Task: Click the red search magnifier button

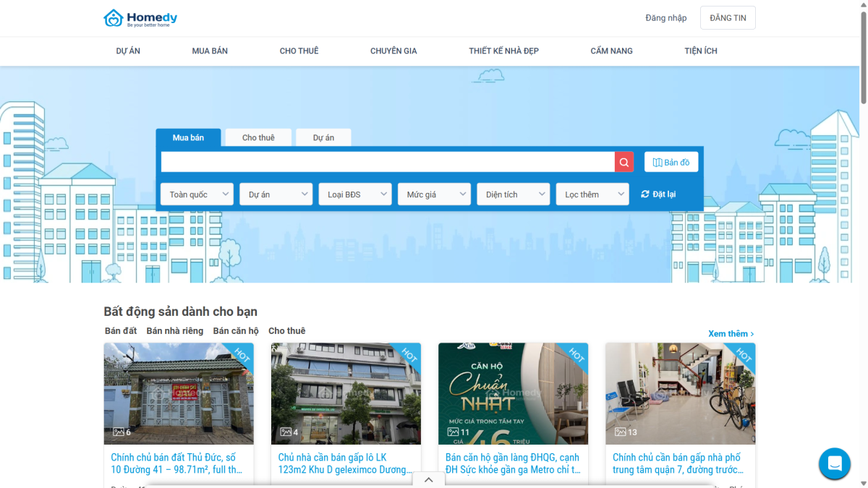Action: (624, 162)
